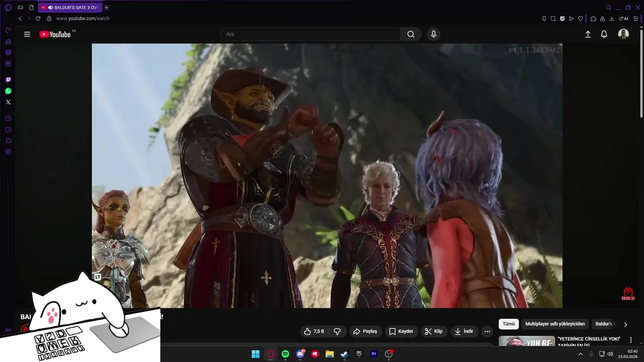
Task: Open Opera AI assistant button
Action: [x=623, y=19]
